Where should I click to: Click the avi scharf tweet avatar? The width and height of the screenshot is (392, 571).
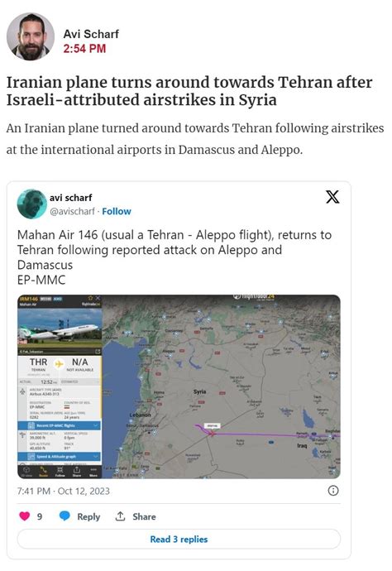32,204
